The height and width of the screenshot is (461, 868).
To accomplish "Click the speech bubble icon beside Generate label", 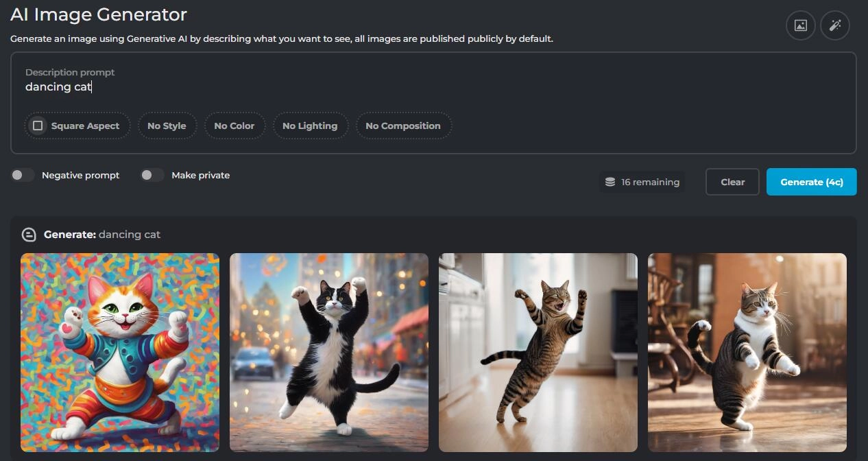I will pos(29,235).
